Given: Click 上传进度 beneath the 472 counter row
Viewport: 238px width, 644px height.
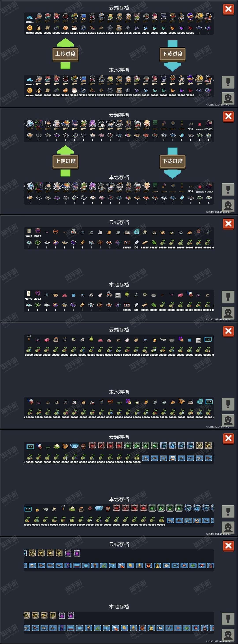Looking at the screenshot, I should pyautogui.click(x=65, y=161).
